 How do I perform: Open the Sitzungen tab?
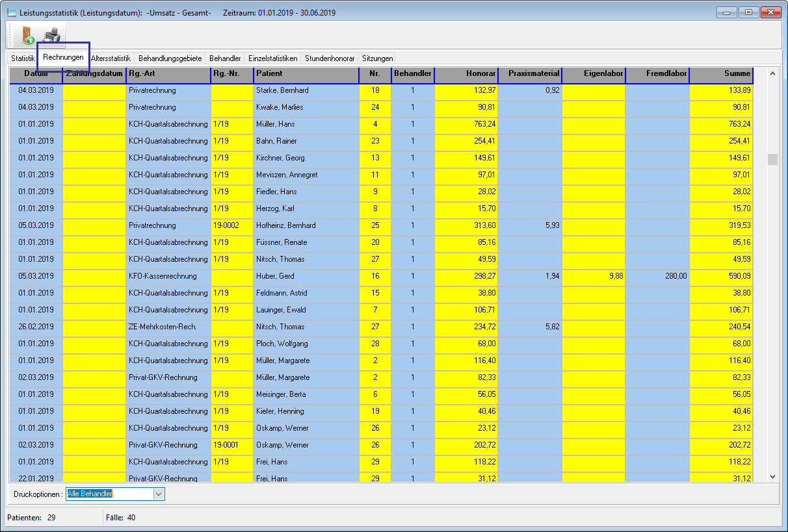[377, 58]
